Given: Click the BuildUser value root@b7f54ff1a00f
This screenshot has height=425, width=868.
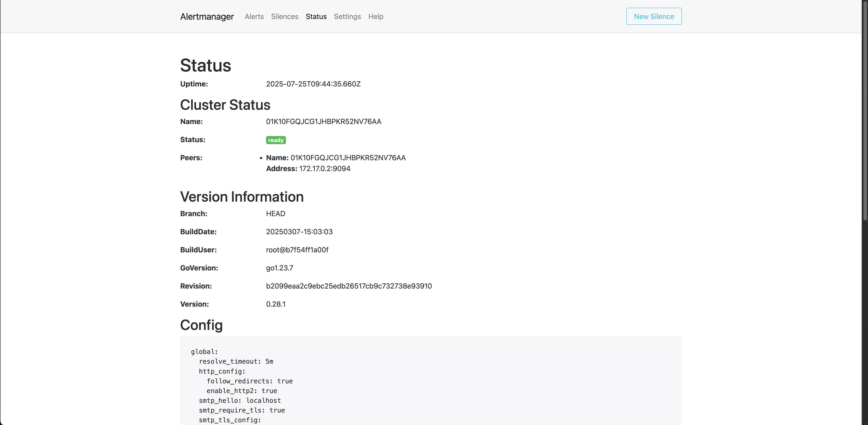Looking at the screenshot, I should [x=297, y=250].
